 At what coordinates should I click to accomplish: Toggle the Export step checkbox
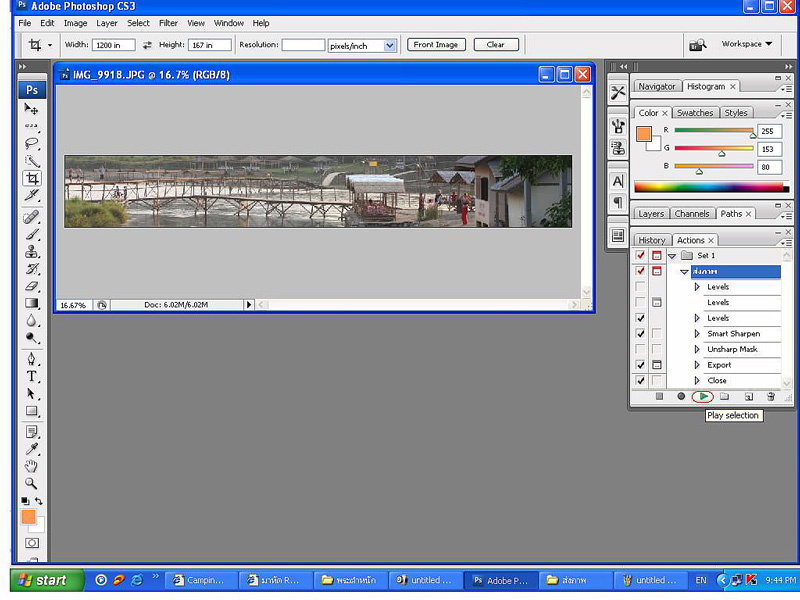pos(640,365)
